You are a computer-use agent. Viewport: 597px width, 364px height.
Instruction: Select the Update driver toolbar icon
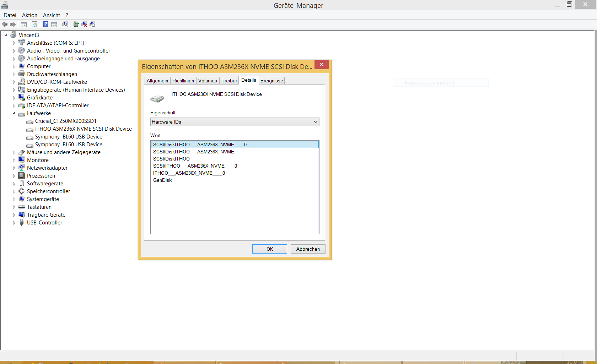coord(76,24)
